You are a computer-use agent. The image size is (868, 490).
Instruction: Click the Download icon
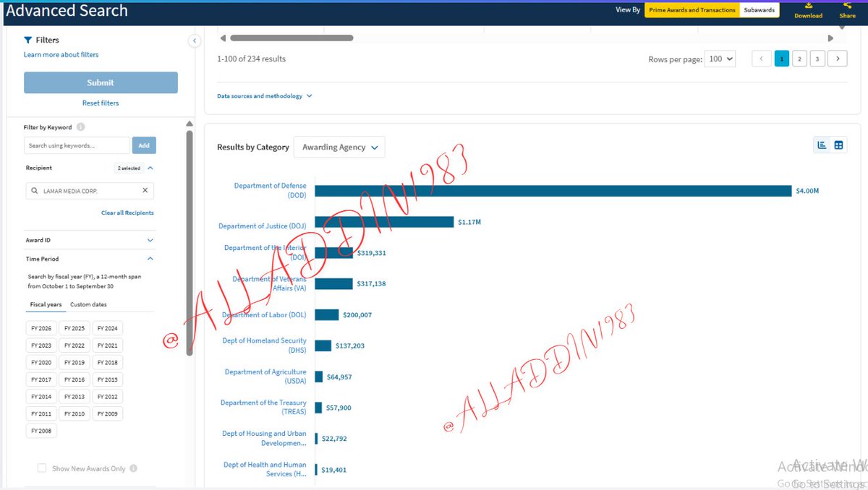pyautogui.click(x=808, y=6)
